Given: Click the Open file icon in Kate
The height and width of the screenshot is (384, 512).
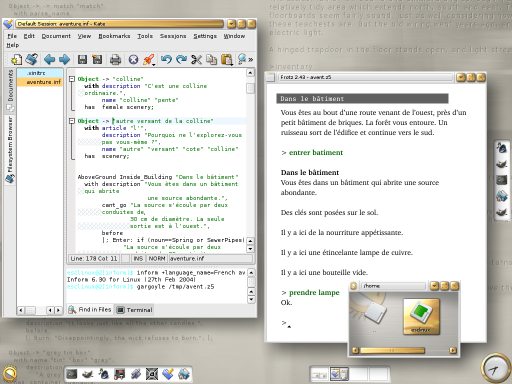Looking at the screenshot, I should [32, 60].
